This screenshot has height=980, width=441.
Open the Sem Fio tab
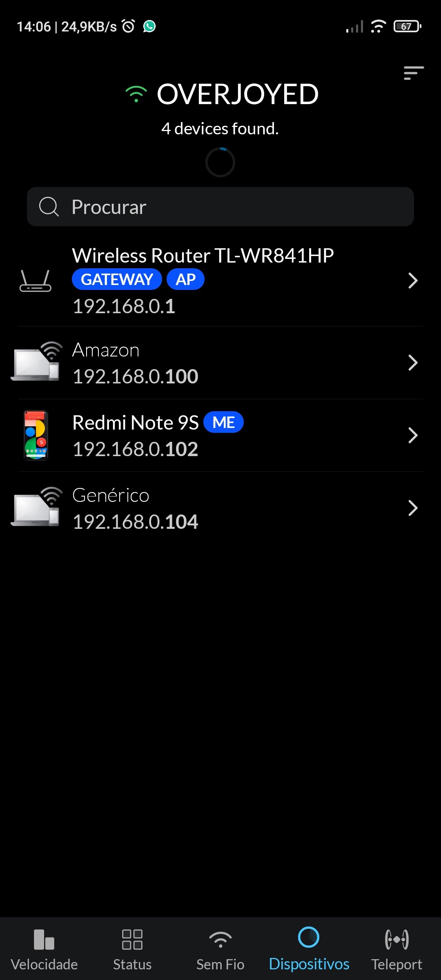[220, 949]
